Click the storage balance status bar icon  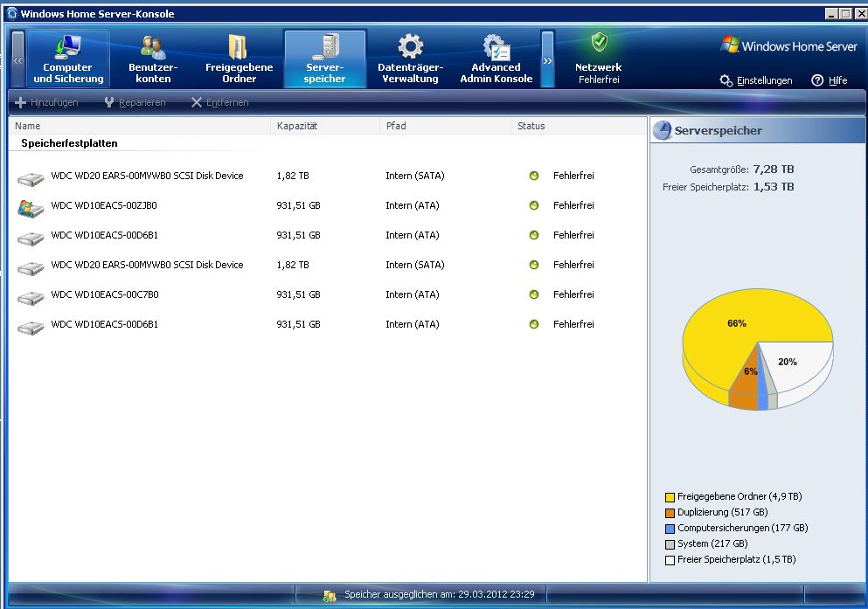pyautogui.click(x=330, y=596)
